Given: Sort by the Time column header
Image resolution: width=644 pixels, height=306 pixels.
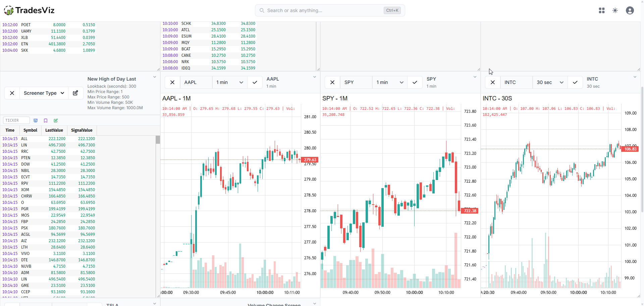Looking at the screenshot, I should 10,130.
